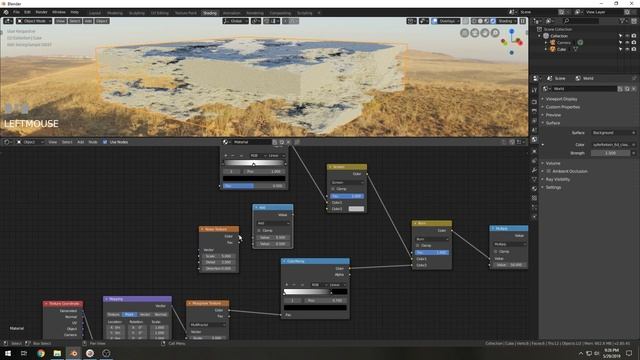640x360 pixels.
Task: Select rendered viewport shading mode
Action: (493, 21)
